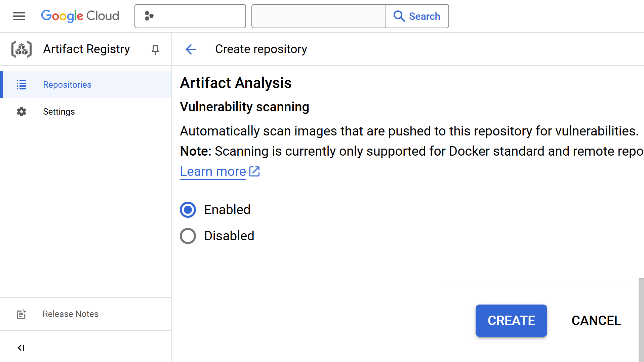
Task: Go back using the left arrow
Action: [x=191, y=49]
